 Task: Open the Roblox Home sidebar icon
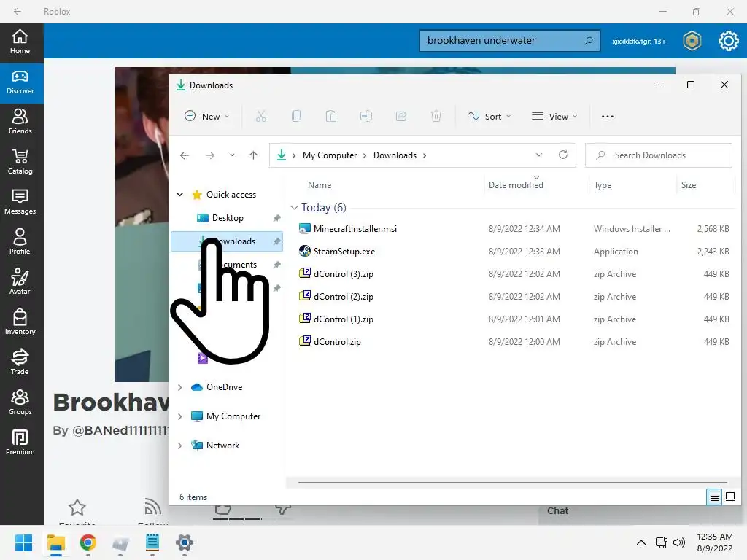pos(20,42)
